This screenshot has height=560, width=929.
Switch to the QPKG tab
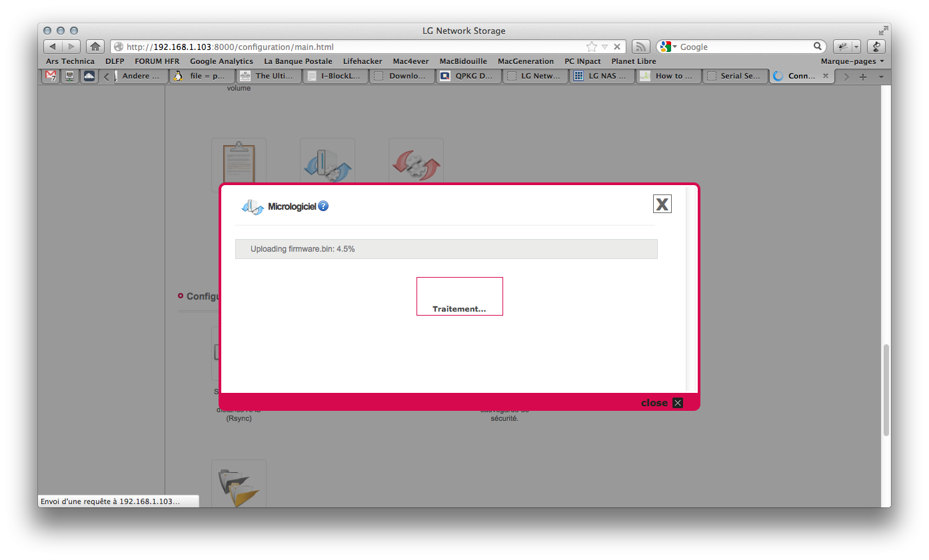click(x=469, y=76)
